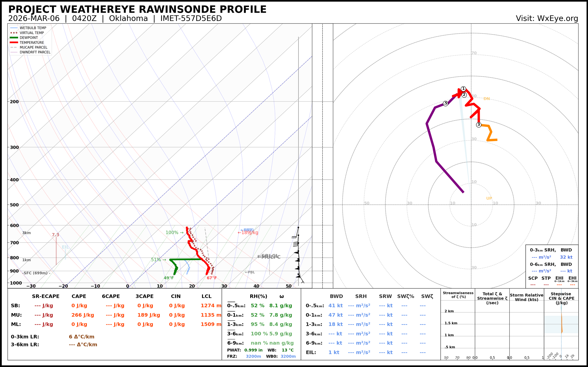This screenshot has width=588, height=367.
Task: Click the 67°F surface temperature label
Action: point(212,278)
